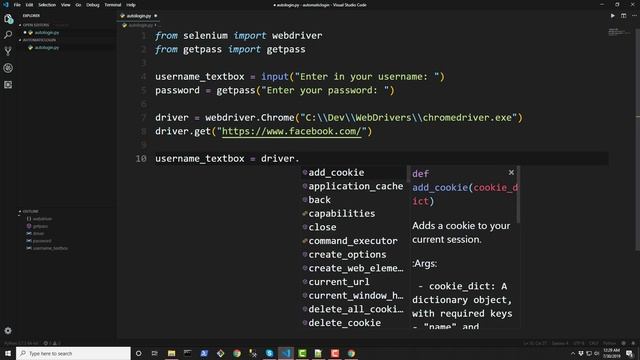Choose add_cookie from the suggestions
Image resolution: width=640 pixels, height=360 pixels.
(353, 173)
